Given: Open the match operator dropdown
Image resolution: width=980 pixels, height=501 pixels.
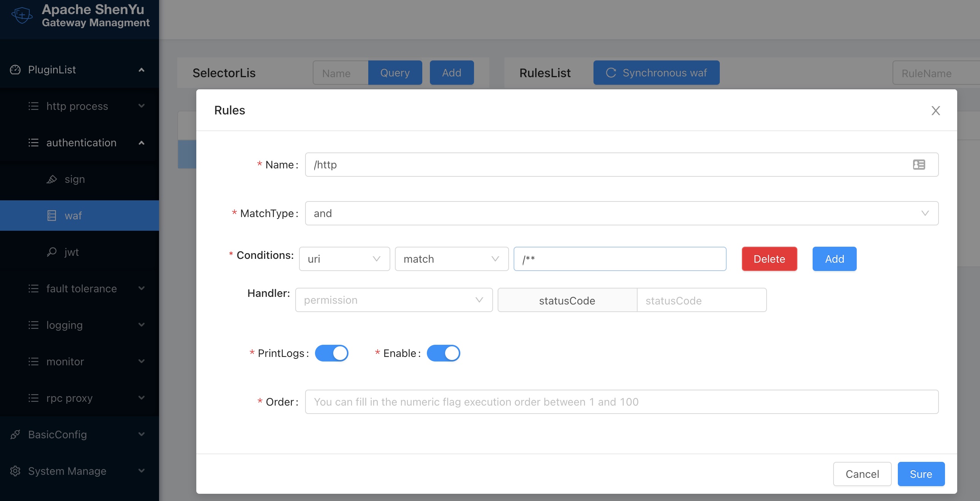Looking at the screenshot, I should [x=451, y=259].
